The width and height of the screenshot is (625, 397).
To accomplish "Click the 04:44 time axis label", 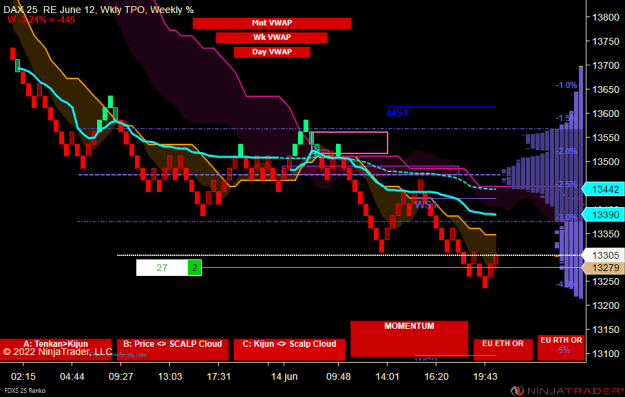I will [72, 377].
